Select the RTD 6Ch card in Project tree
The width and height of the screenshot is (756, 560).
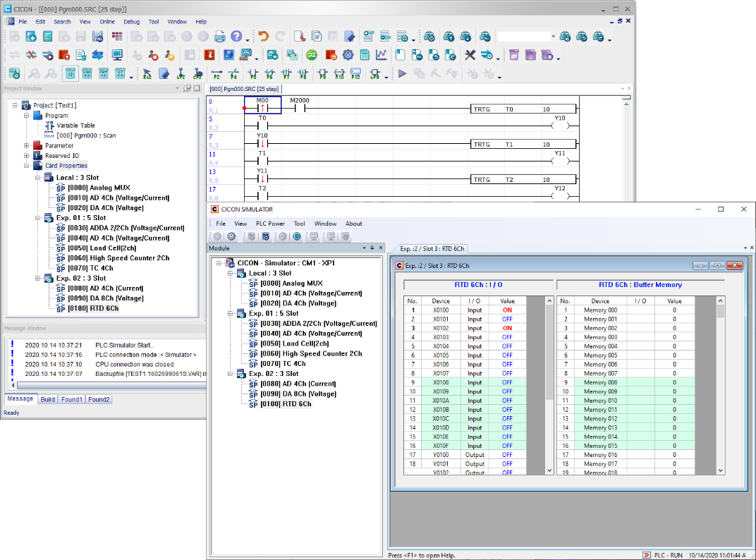[93, 308]
